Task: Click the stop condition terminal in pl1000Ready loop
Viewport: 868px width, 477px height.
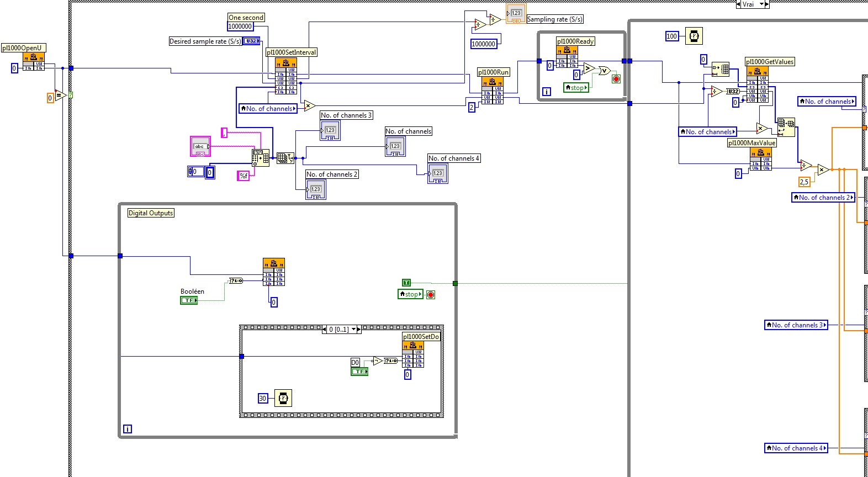Action: (x=616, y=79)
